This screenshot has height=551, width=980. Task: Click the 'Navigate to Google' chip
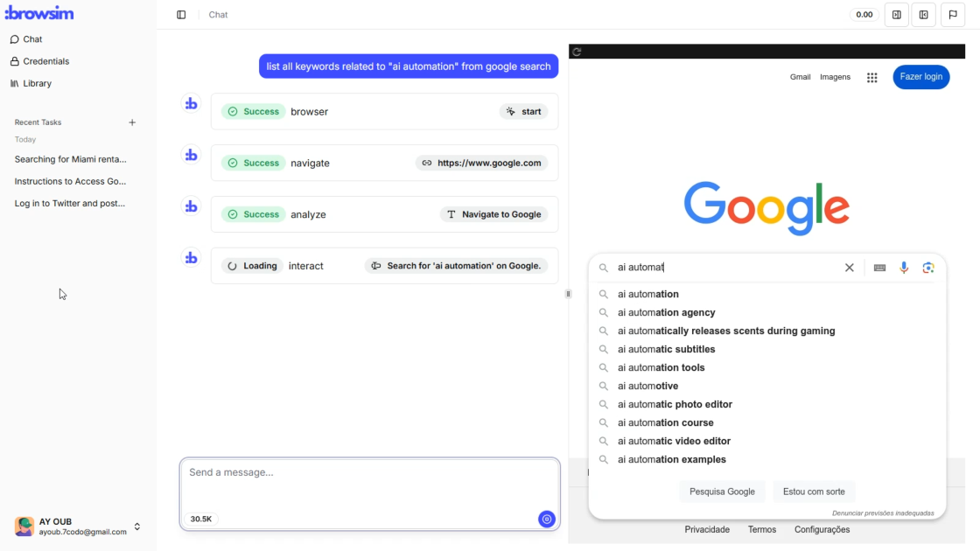point(494,214)
